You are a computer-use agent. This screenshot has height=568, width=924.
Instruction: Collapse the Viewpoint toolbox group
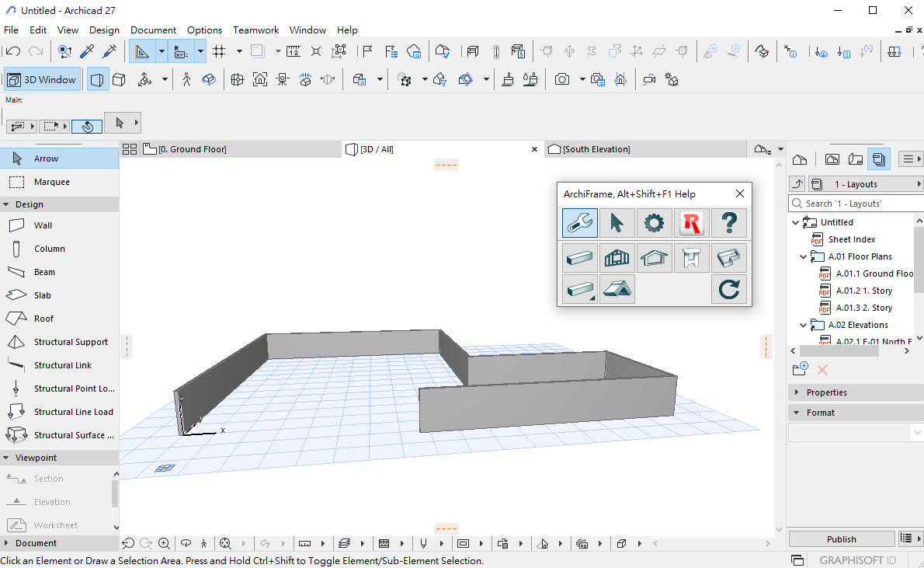click(6, 458)
